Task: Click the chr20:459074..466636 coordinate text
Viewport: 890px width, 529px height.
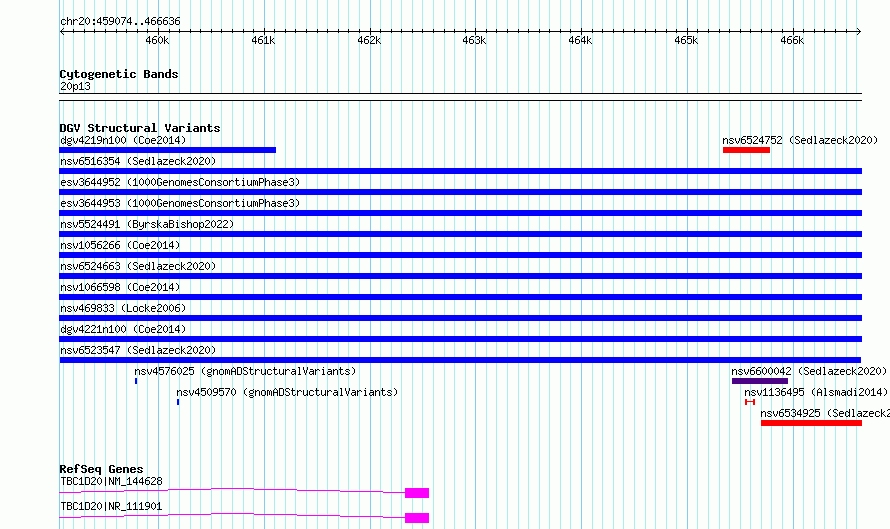Action: pyautogui.click(x=120, y=21)
